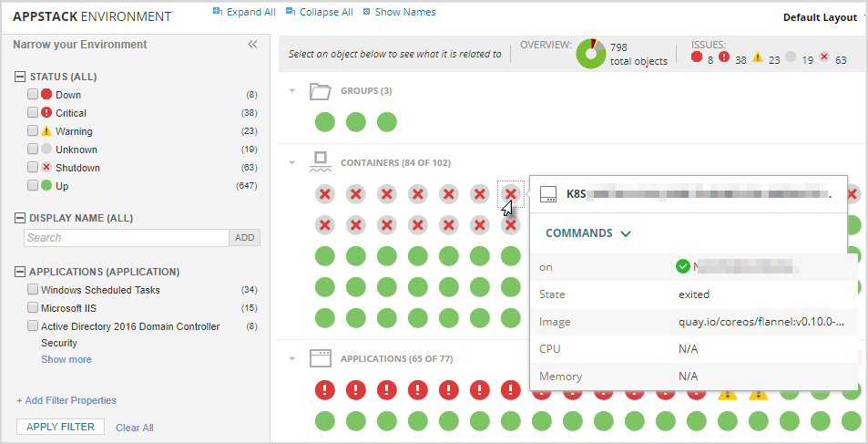Image resolution: width=868 pixels, height=444 pixels.
Task: Click the first shutdown container icon
Action: pos(325,193)
